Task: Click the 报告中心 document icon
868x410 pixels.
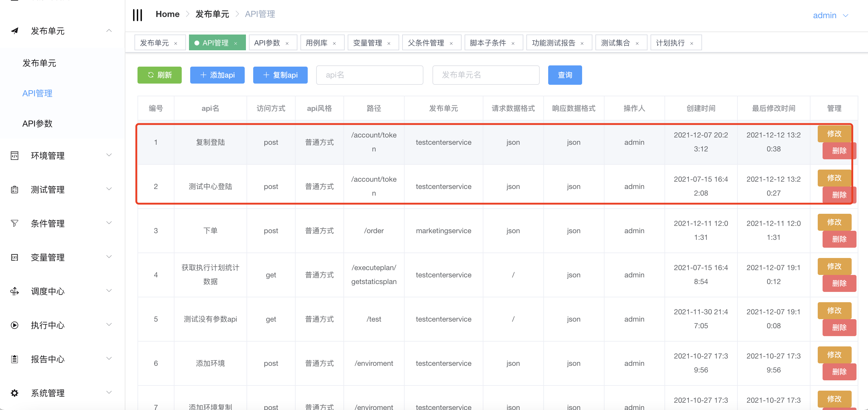Action: click(15, 359)
